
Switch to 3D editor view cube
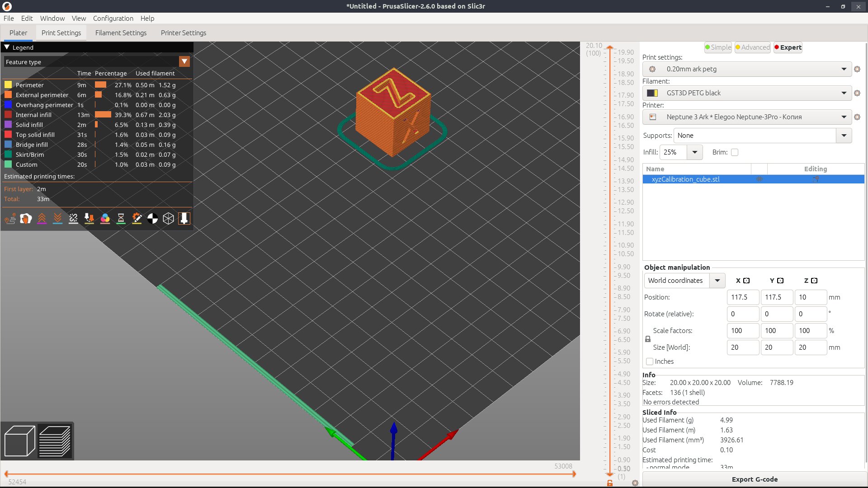click(x=19, y=441)
